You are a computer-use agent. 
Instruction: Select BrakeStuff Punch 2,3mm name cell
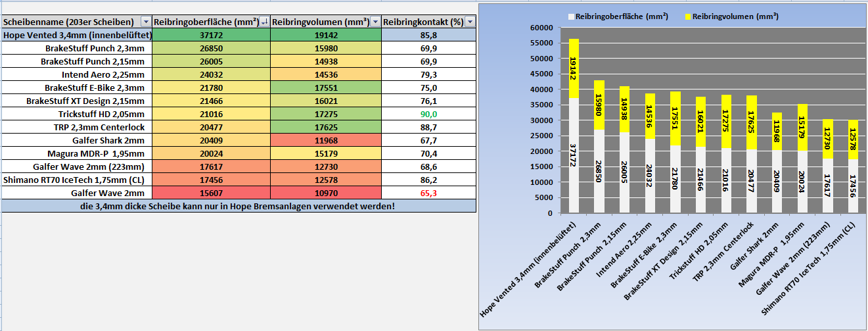click(x=77, y=48)
